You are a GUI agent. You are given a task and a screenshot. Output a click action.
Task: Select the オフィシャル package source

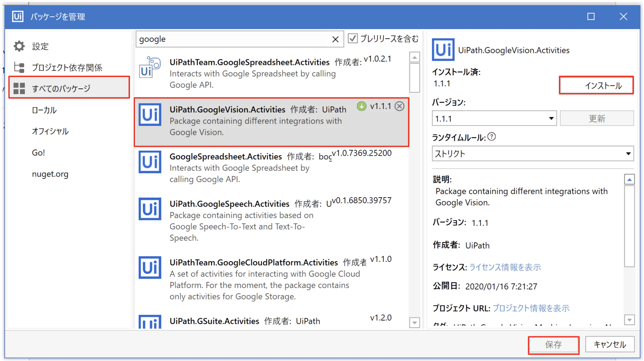(50, 131)
